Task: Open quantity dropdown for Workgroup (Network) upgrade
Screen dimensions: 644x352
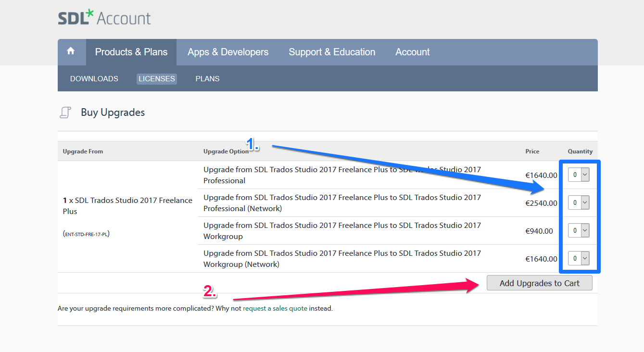Action: point(579,259)
